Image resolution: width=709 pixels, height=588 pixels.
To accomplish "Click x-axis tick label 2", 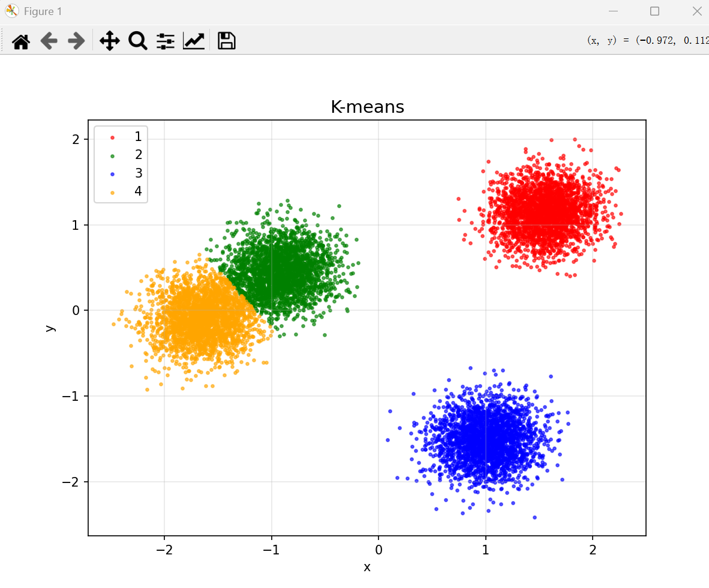I will [x=593, y=550].
